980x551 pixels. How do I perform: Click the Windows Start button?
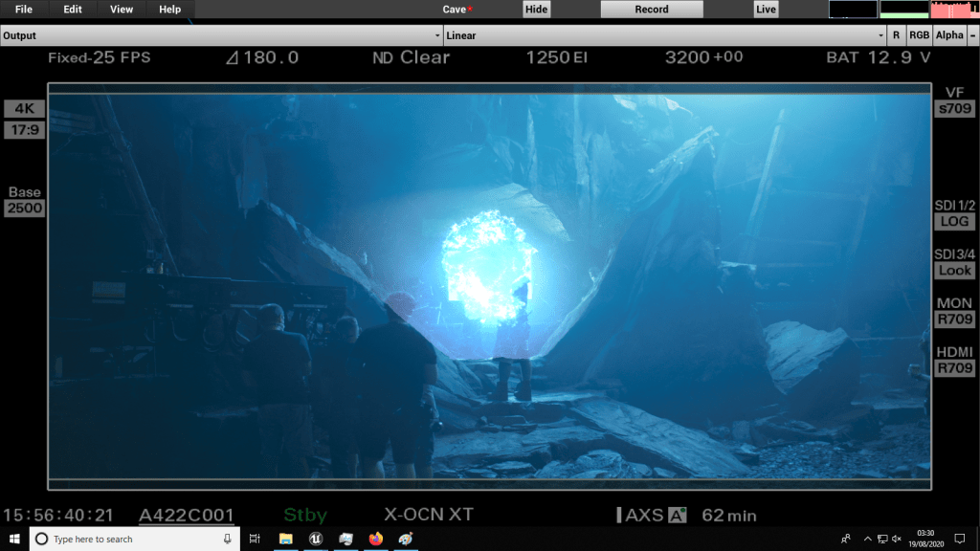(13, 540)
